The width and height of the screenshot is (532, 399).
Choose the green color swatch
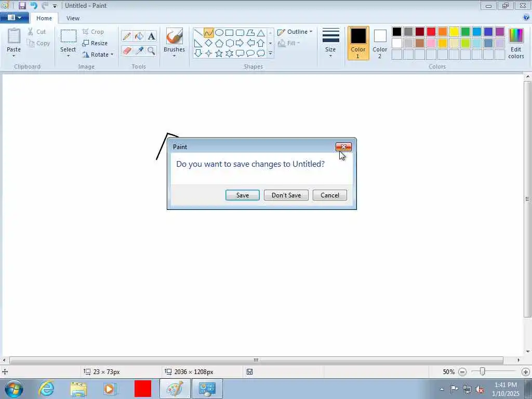click(465, 32)
